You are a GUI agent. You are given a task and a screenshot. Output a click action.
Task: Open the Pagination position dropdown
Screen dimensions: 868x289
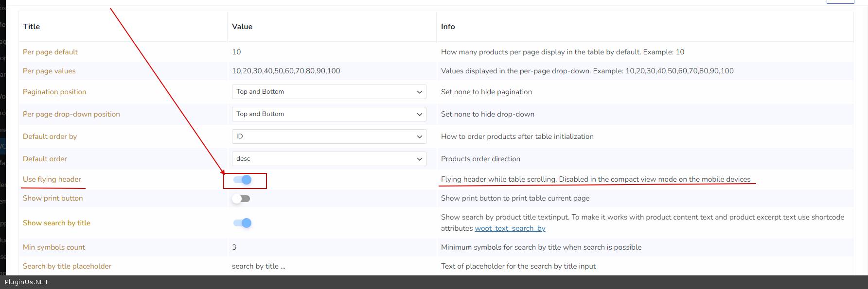(x=329, y=92)
